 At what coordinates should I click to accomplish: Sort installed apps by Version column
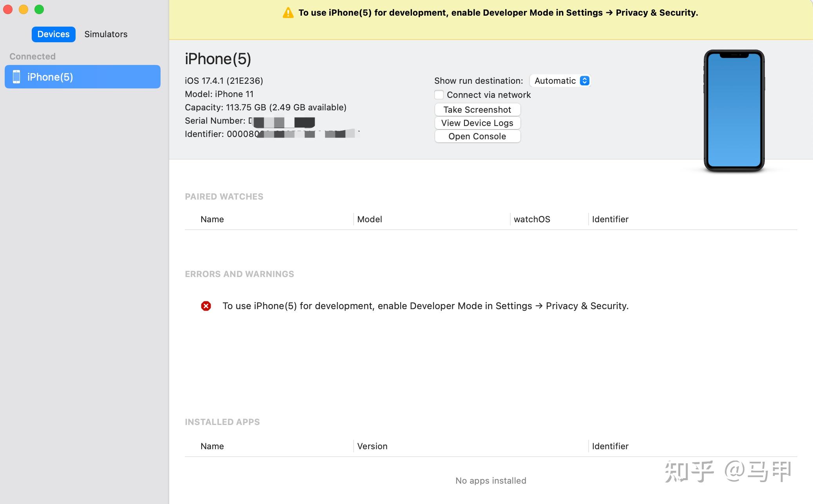point(471,446)
